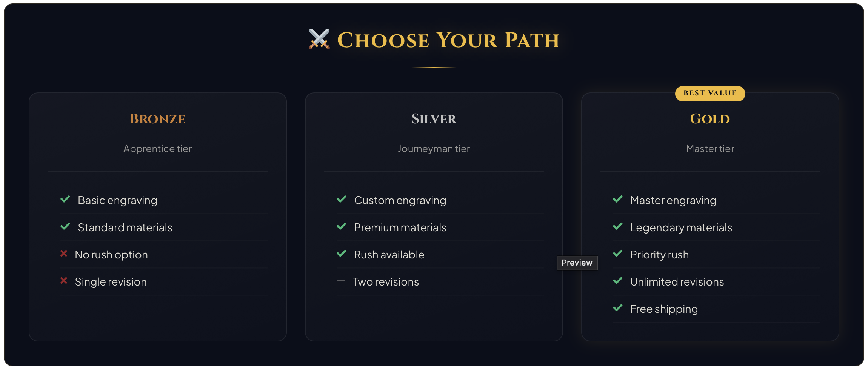Click the red X beside No rush option
This screenshot has height=372, width=868.
pos(64,254)
